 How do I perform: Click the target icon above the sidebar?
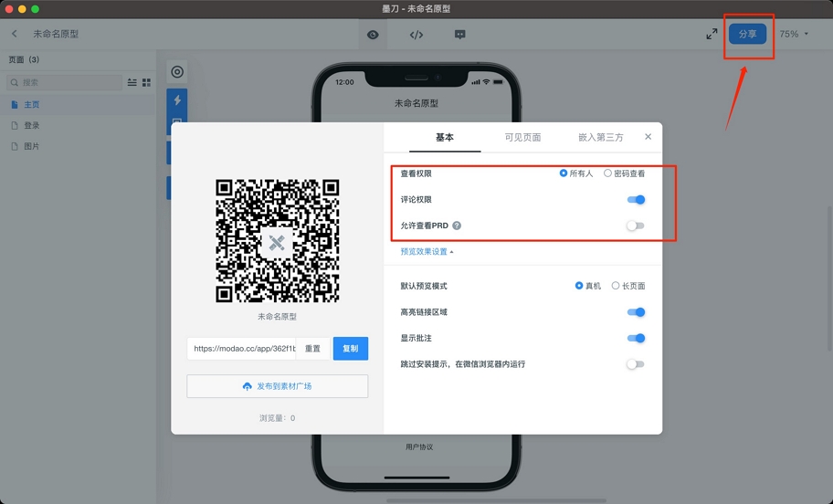177,72
